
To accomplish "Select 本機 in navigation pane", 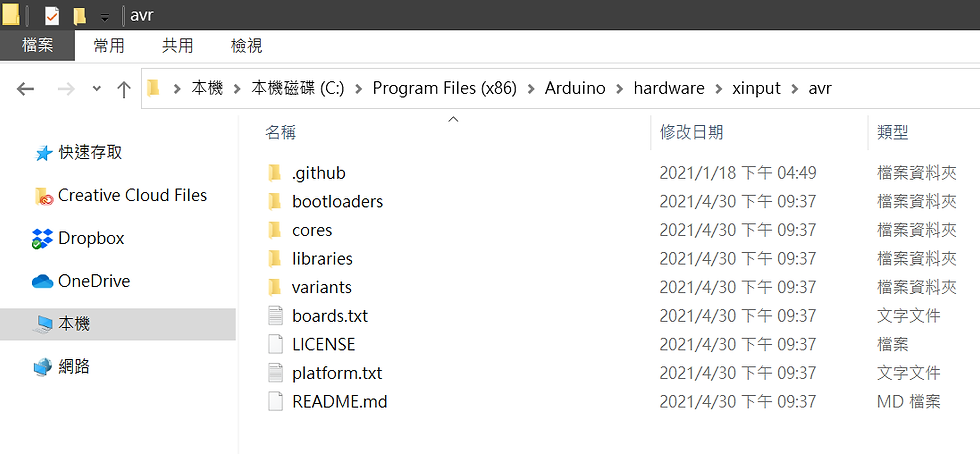I will [118, 324].
